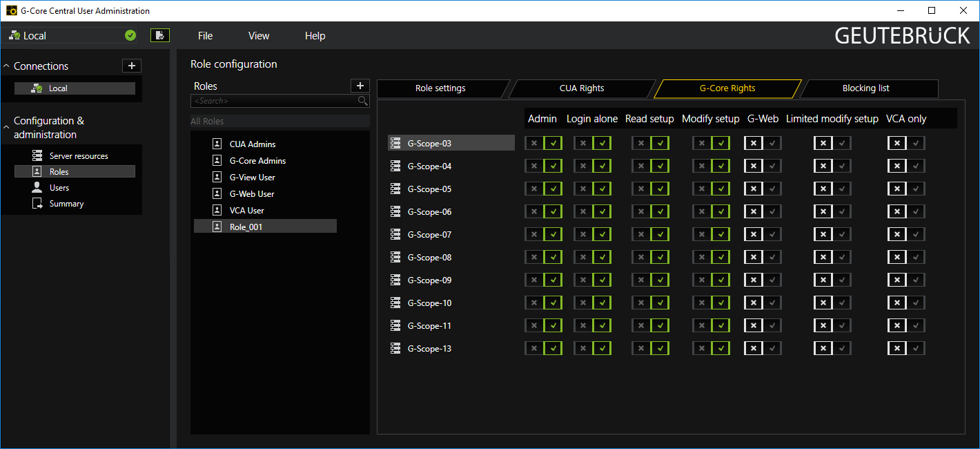
Task: Open Server resources via its icon
Action: pos(37,156)
